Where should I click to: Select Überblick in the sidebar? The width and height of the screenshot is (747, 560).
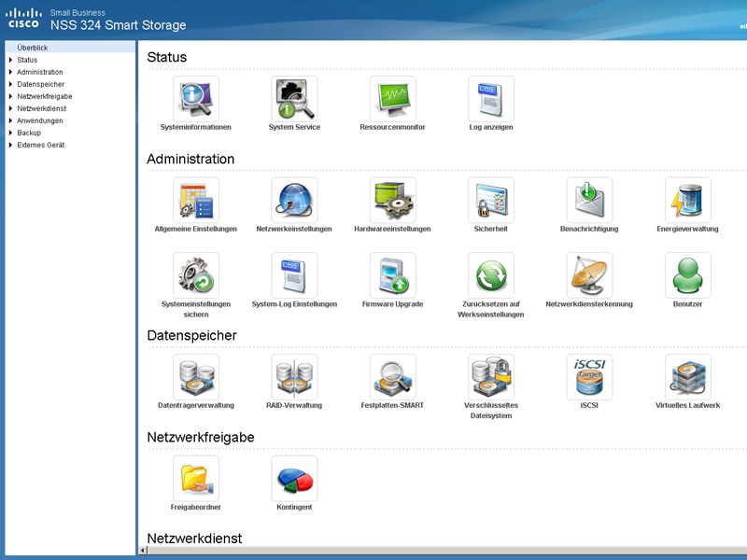[70, 48]
